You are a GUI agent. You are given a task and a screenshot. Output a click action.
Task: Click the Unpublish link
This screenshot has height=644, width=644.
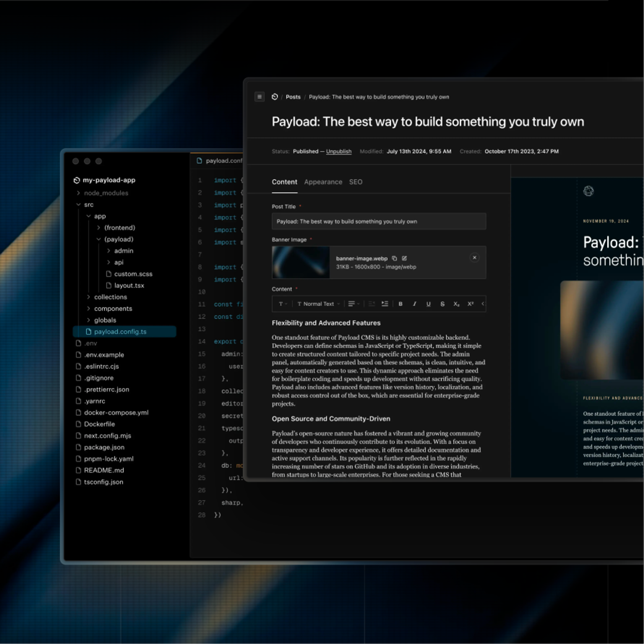(x=339, y=151)
